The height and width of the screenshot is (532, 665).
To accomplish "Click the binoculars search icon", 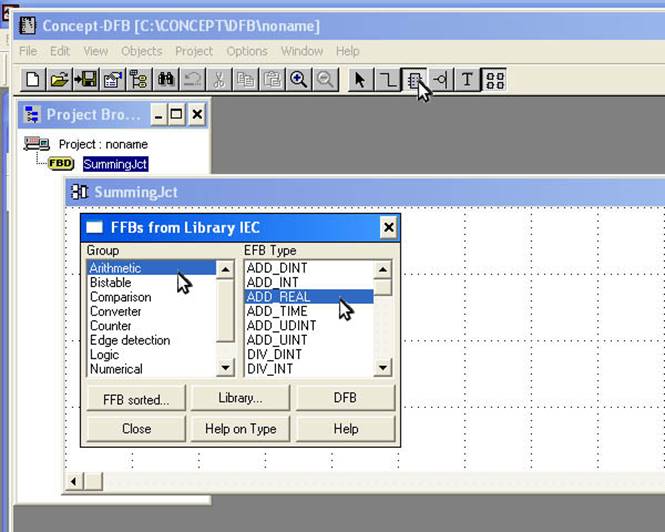I will [x=165, y=79].
